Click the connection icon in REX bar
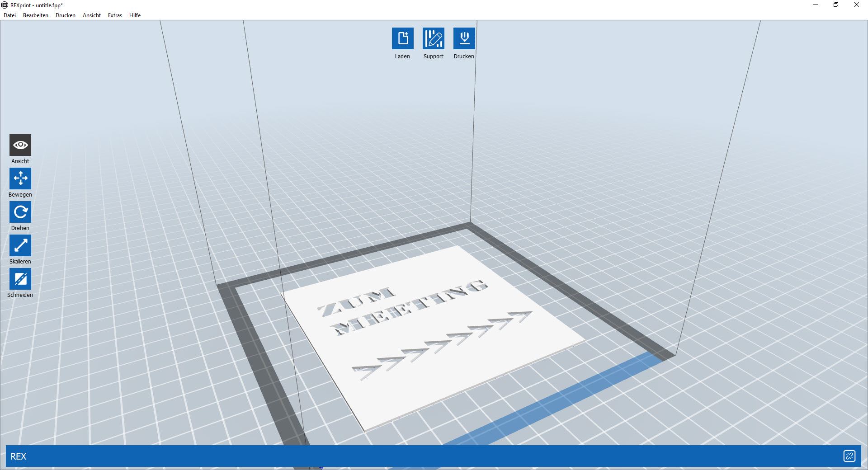 pos(849,456)
